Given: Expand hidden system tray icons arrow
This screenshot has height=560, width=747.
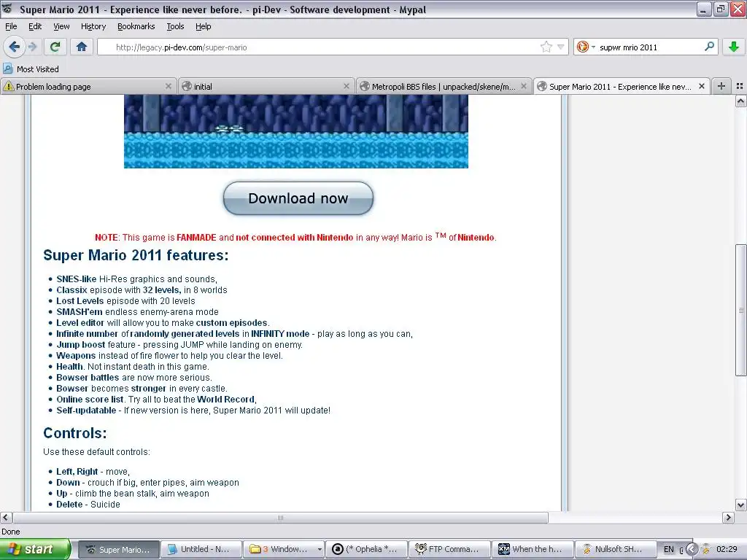Looking at the screenshot, I should tap(692, 549).
